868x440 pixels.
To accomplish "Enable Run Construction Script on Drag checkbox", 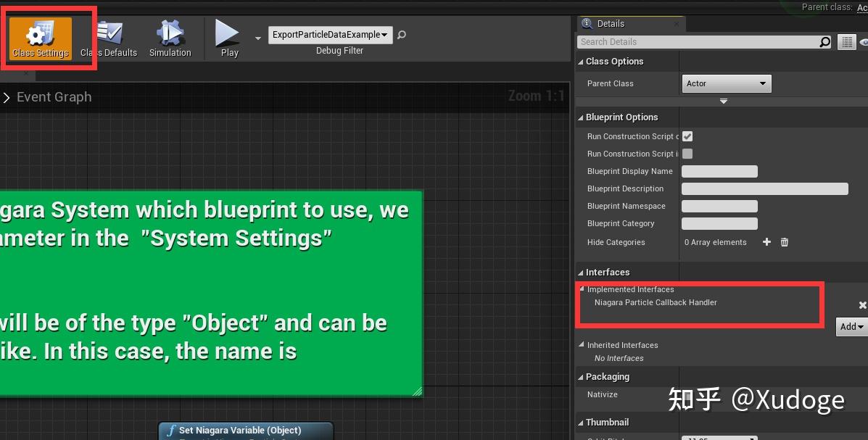I will pos(687,136).
